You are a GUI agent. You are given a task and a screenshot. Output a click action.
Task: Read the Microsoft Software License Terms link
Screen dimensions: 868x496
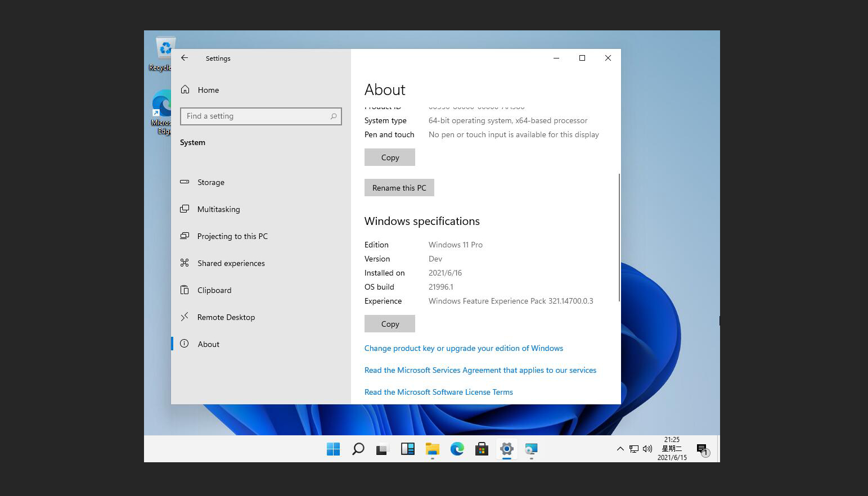coord(439,392)
